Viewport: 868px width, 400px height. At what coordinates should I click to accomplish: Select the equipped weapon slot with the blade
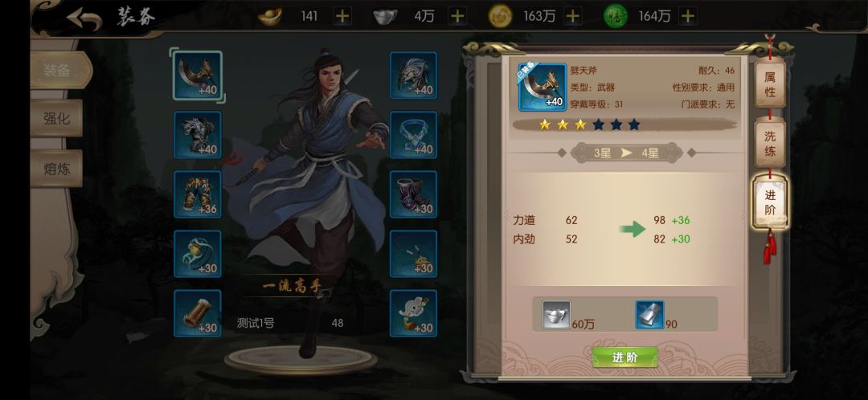198,76
